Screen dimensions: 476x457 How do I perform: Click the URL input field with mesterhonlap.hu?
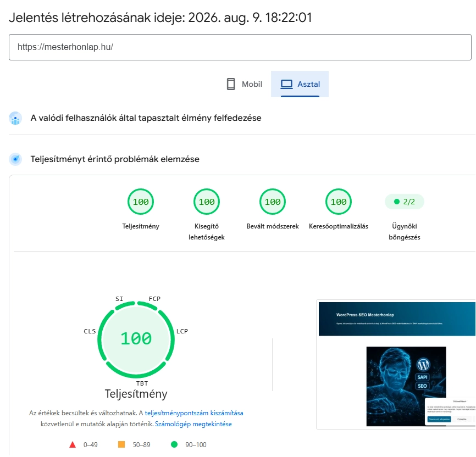click(x=240, y=47)
